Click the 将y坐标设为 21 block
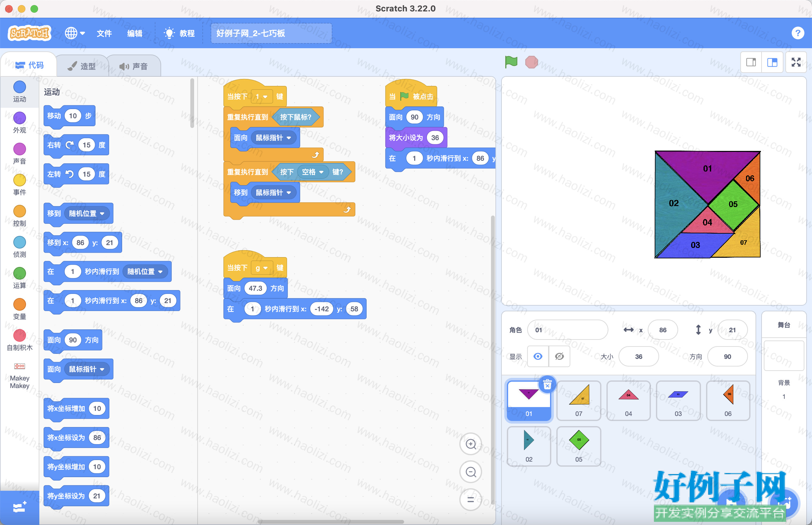Screen dimensions: 812x525 coord(76,496)
